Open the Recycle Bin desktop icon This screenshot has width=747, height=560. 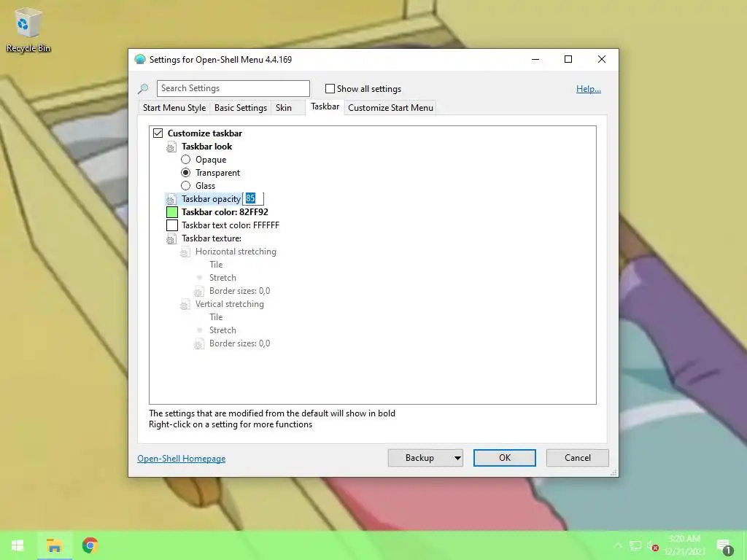pos(28,30)
